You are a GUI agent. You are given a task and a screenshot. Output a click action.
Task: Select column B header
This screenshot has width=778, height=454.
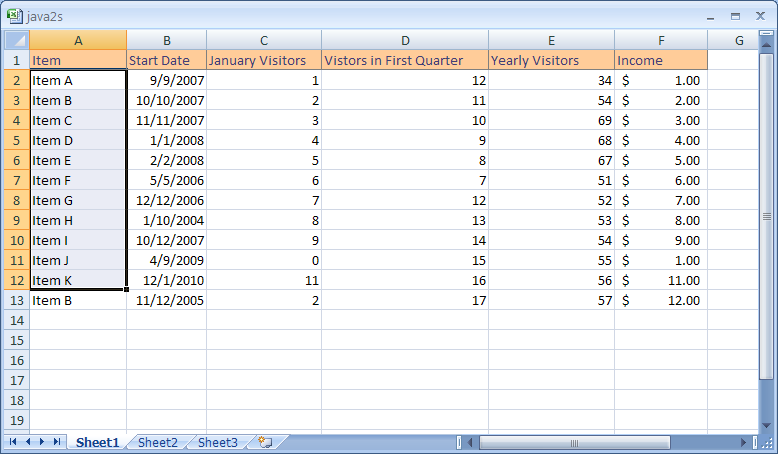coord(167,40)
